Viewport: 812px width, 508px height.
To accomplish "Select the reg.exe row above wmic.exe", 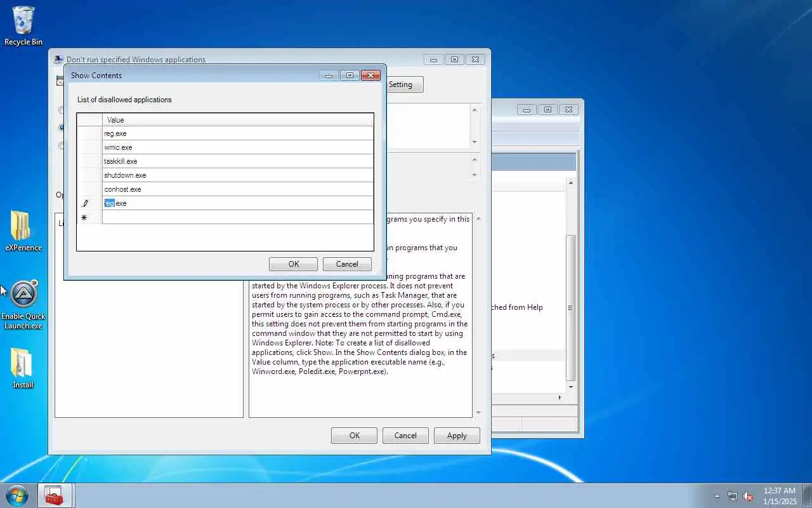I will click(238, 133).
